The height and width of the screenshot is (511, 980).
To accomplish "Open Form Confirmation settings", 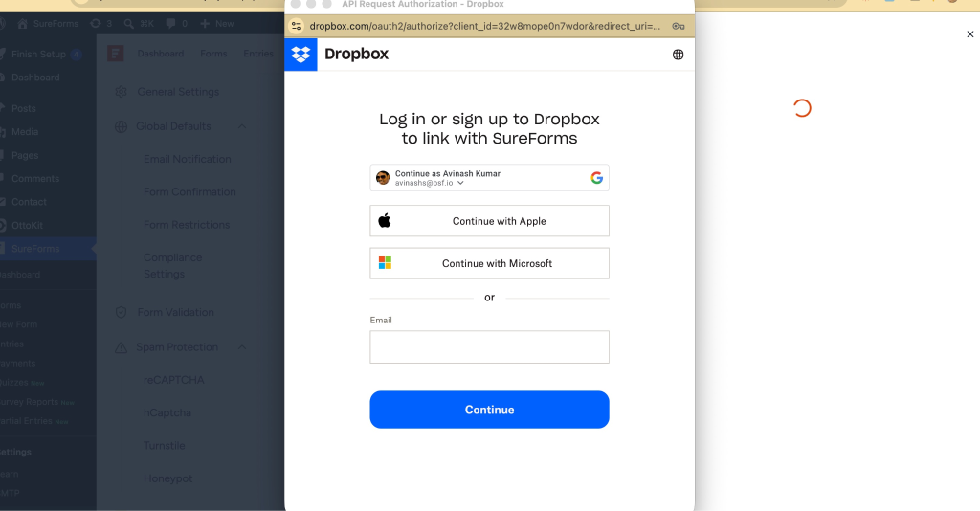I will [x=190, y=191].
